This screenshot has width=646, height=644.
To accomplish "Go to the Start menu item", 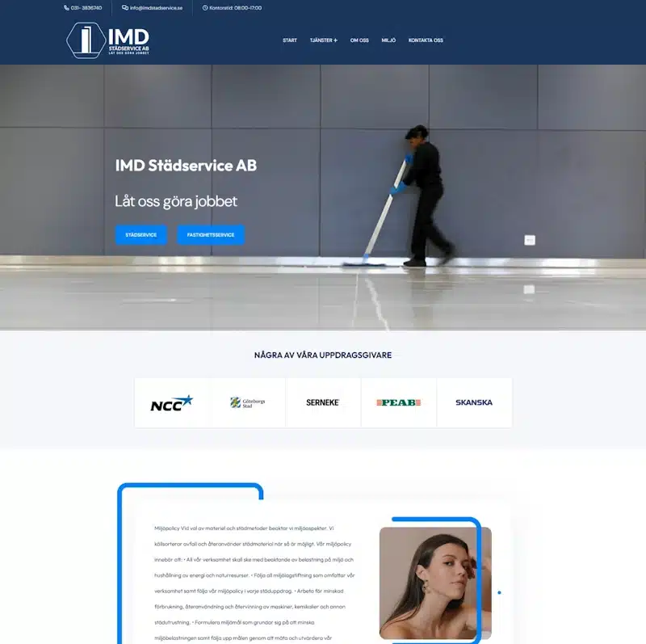I will click(289, 40).
